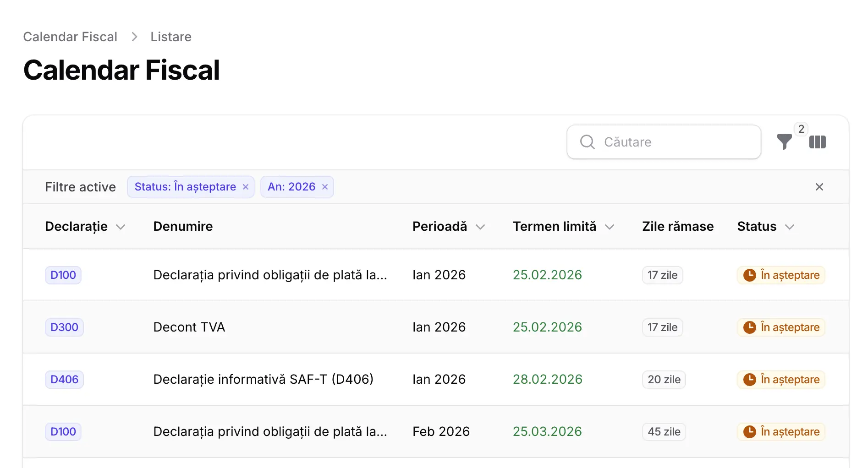The image size is (868, 468).
Task: Click the clock icon in D300 status
Action: pyautogui.click(x=749, y=327)
